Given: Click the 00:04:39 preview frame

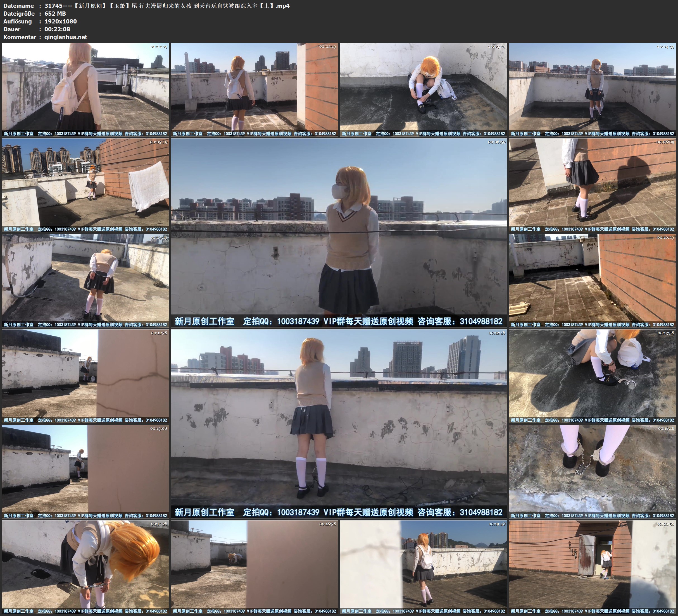Looking at the screenshot, I should (593, 89).
